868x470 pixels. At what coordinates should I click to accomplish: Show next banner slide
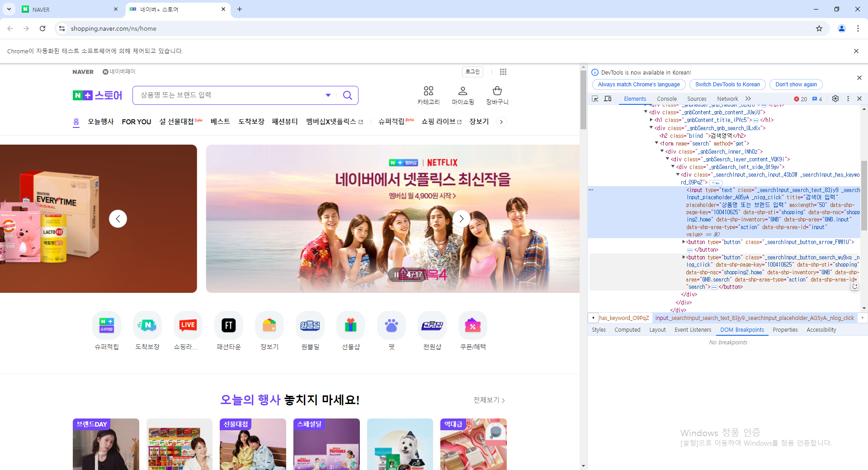point(462,219)
